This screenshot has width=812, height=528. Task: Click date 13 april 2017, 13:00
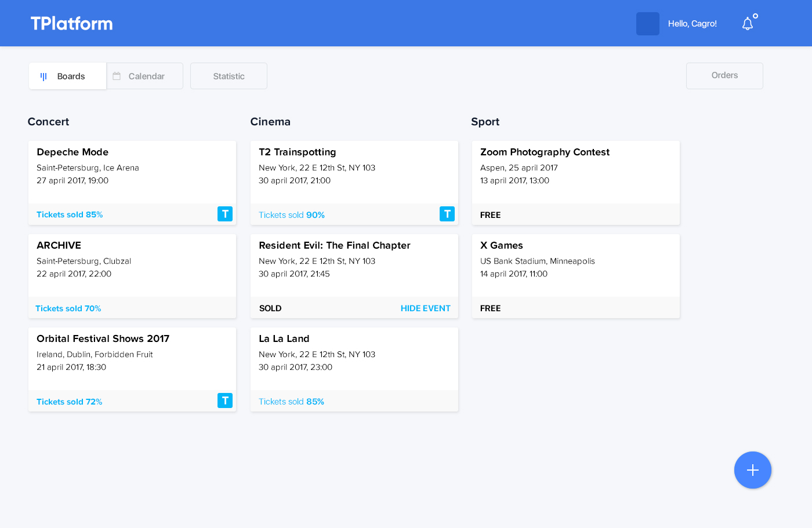515,181
